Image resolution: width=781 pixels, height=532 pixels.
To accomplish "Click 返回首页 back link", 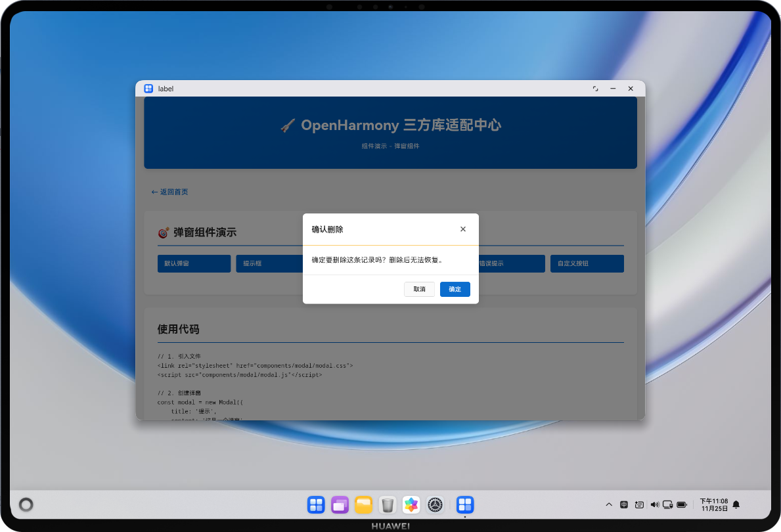I will point(169,192).
